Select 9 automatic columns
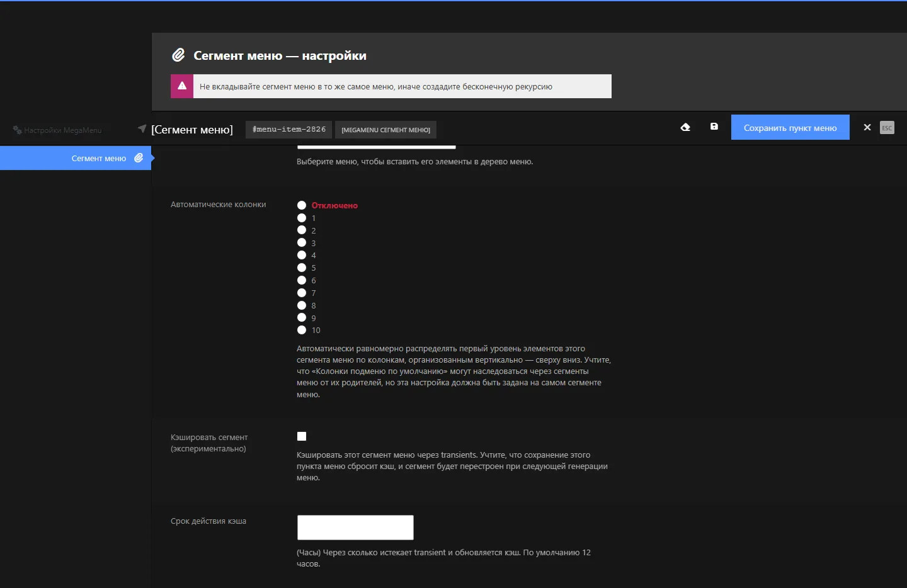 [302, 318]
